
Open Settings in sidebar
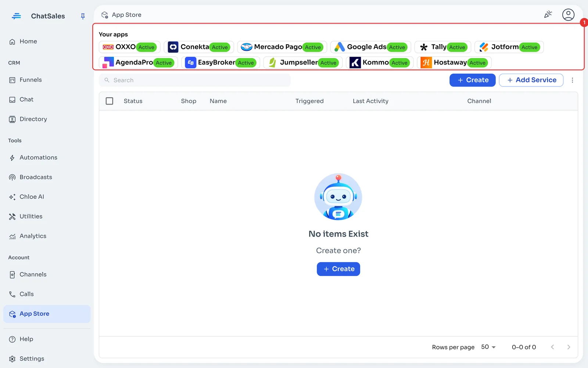pyautogui.click(x=47, y=359)
